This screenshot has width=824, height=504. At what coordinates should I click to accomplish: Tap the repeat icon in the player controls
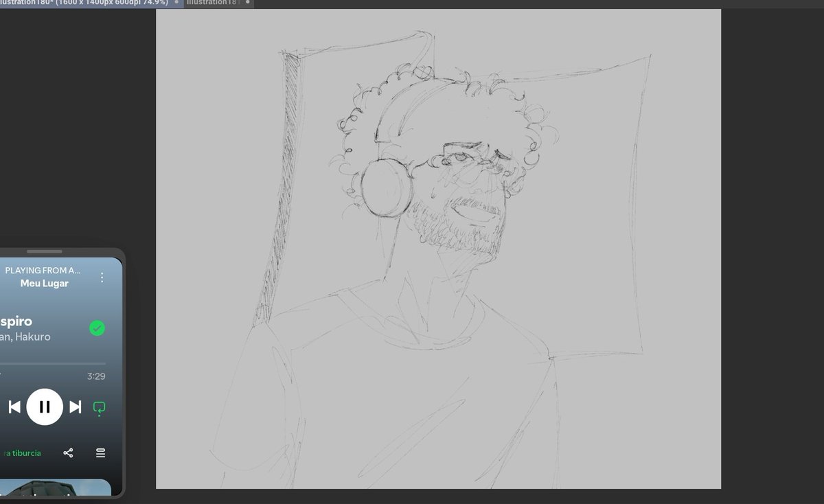[x=98, y=406]
